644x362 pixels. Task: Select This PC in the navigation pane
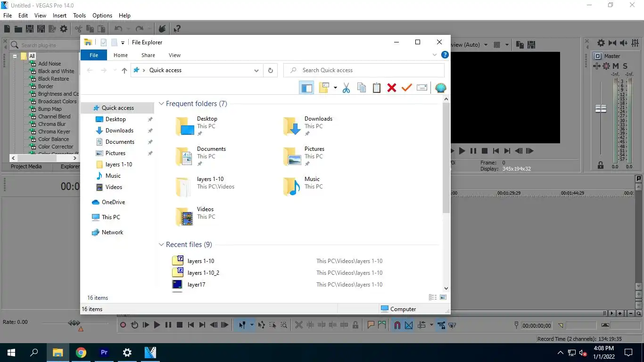point(111,217)
